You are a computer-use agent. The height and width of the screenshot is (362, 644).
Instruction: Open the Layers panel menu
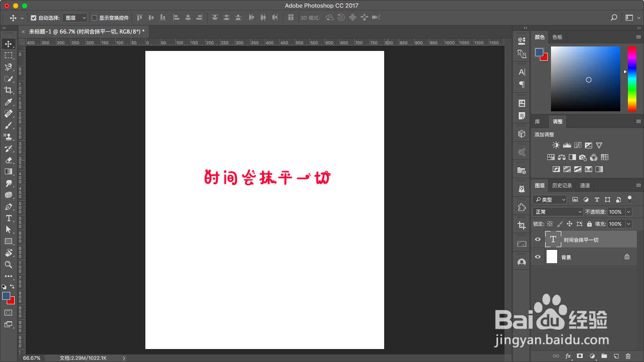tap(639, 185)
